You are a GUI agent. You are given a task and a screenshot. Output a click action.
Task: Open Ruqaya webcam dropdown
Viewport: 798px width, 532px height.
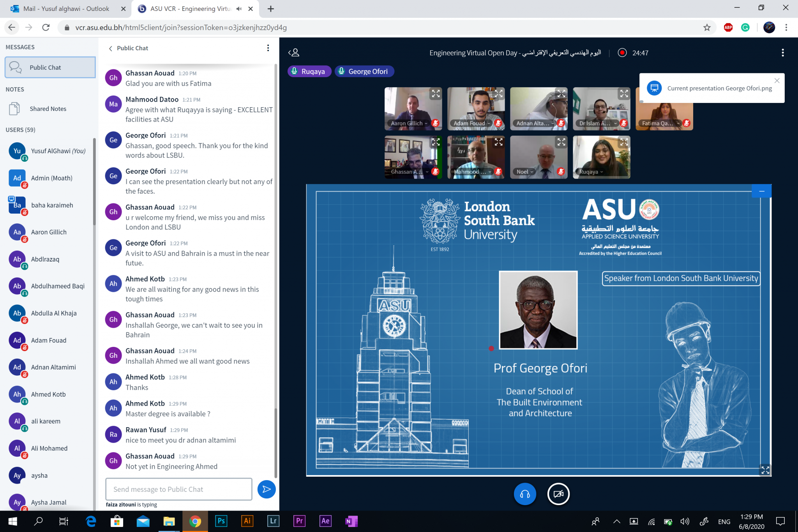(x=591, y=172)
